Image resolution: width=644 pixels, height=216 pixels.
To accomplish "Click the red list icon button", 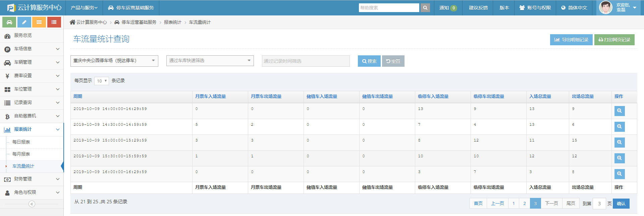I will [54, 22].
